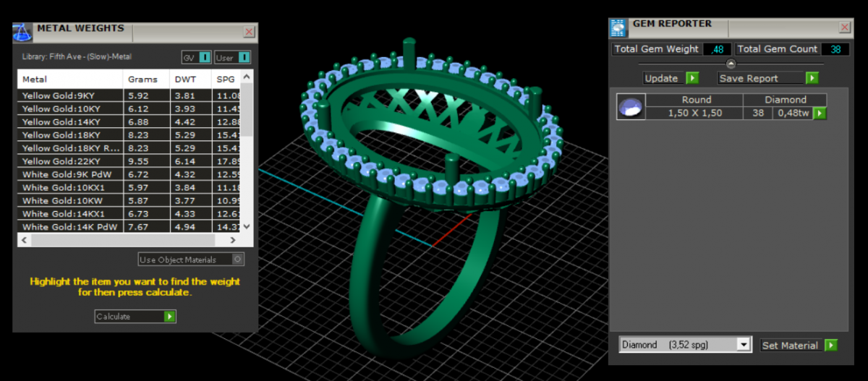
Task: Sort by the Grams column header
Action: coord(143,80)
